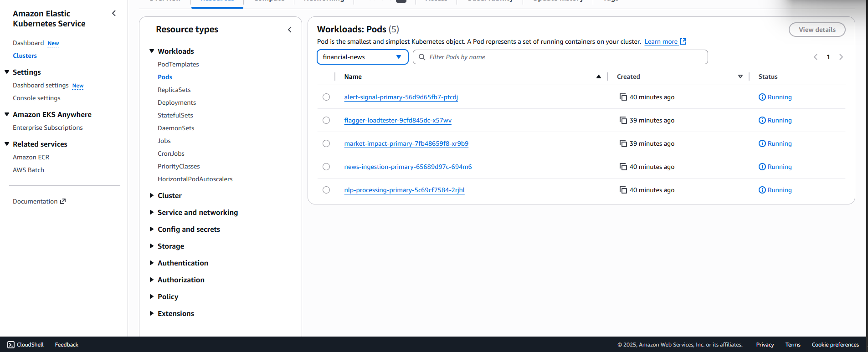This screenshot has width=868, height=352.
Task: Open Amazon ECR related service
Action: pyautogui.click(x=31, y=157)
